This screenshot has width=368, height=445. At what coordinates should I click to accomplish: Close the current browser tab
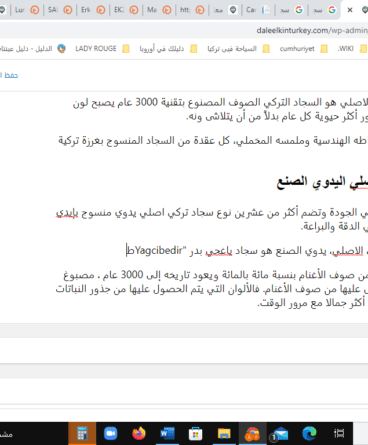350,10
